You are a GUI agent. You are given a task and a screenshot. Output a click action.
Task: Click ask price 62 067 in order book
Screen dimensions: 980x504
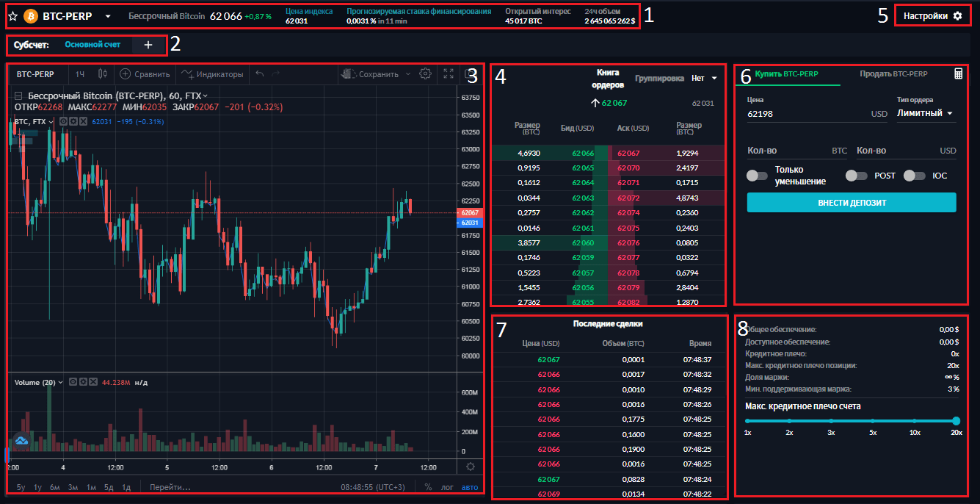coord(629,153)
